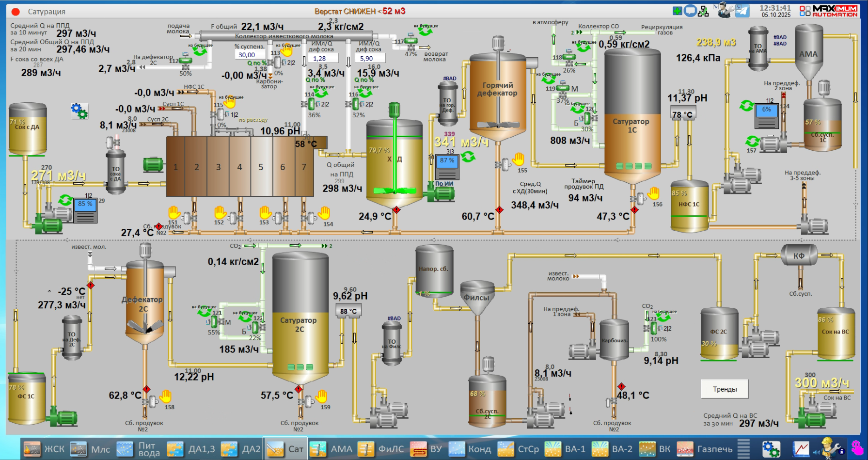Toggle manual mode hand on valve 155
The width and height of the screenshot is (868, 460).
tap(519, 159)
